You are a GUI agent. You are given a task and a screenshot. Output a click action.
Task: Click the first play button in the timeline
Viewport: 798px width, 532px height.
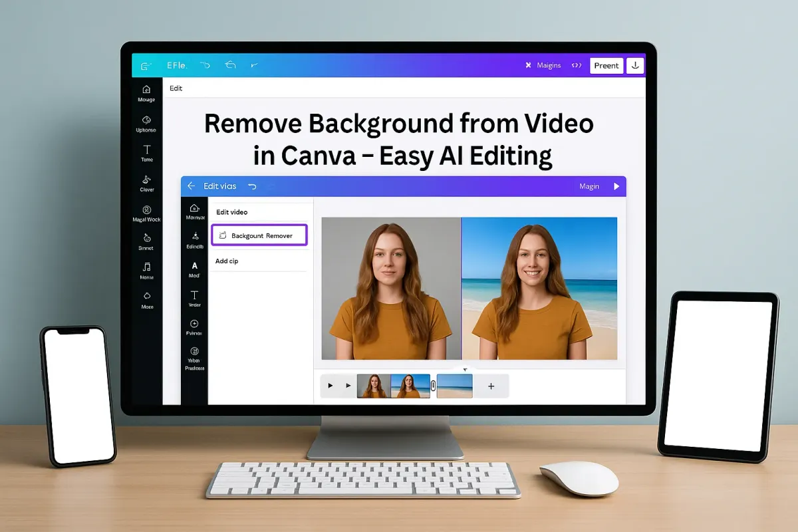click(x=331, y=386)
